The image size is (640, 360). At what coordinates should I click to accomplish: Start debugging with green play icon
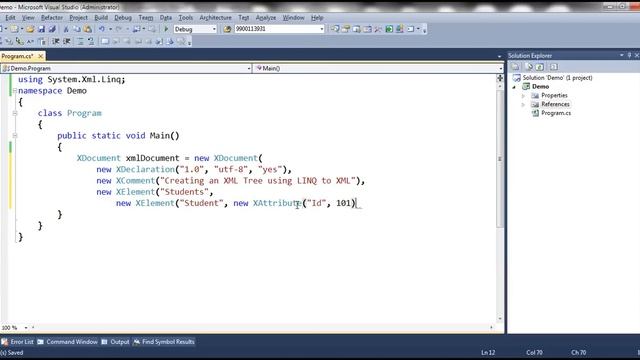pos(166,29)
